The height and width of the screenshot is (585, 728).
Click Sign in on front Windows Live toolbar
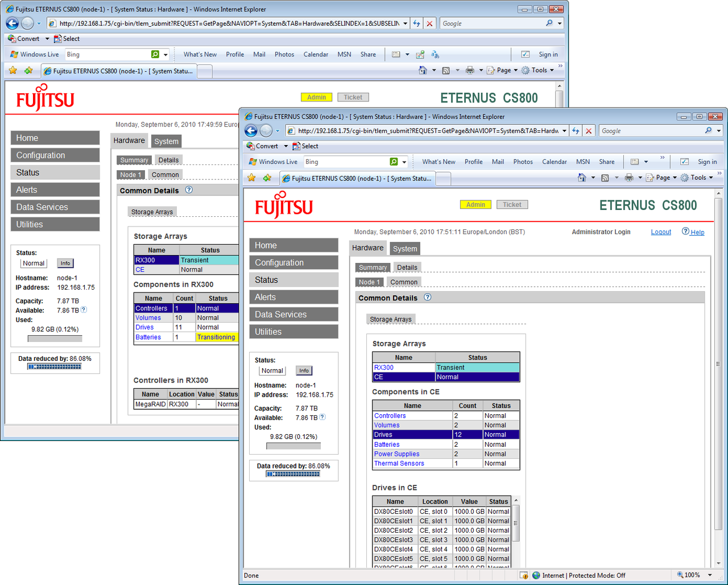pos(707,162)
